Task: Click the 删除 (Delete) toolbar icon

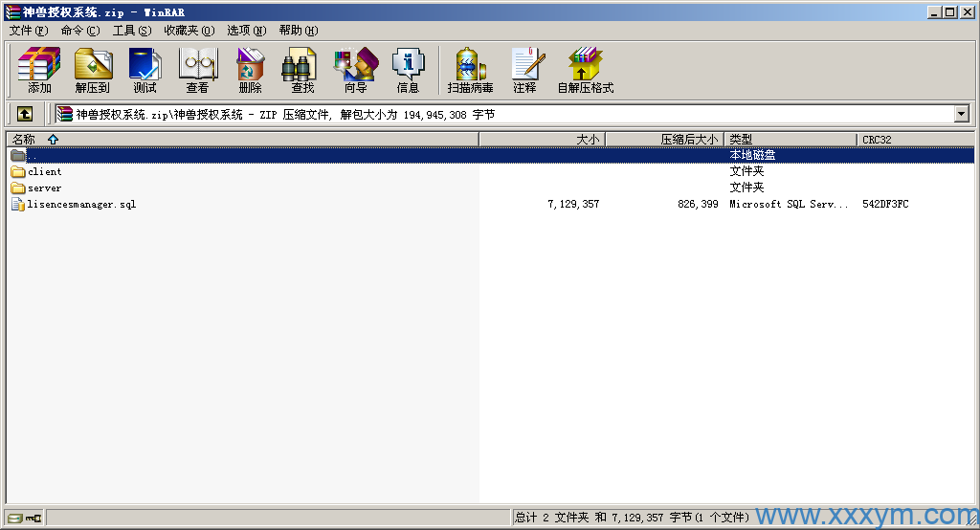Action: click(x=250, y=70)
